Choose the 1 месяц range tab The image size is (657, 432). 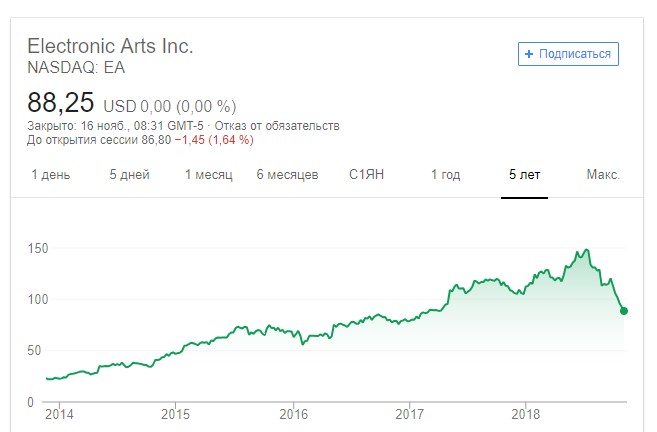[x=208, y=175]
